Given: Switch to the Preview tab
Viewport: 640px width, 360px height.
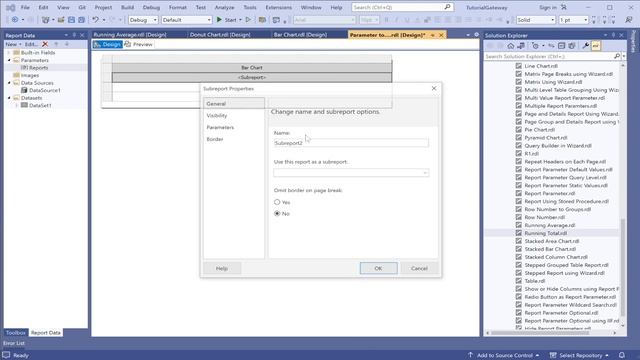Looking at the screenshot, I should (x=139, y=44).
